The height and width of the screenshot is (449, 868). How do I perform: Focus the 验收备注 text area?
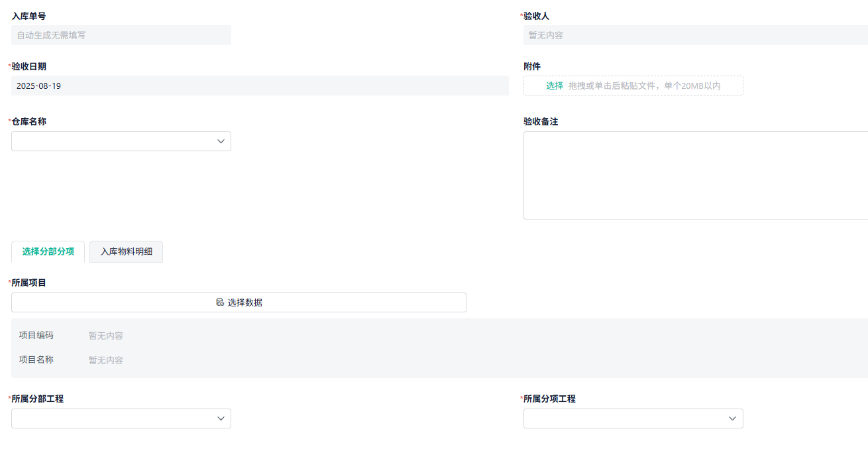tap(696, 175)
